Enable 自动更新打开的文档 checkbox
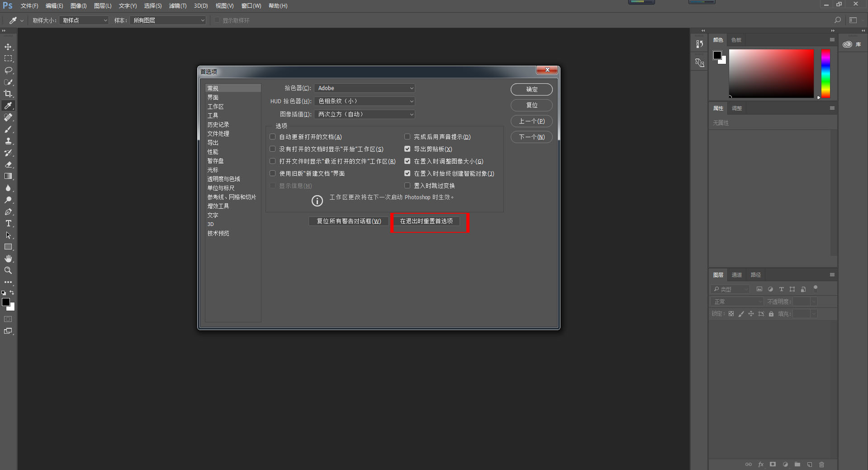 [272, 136]
